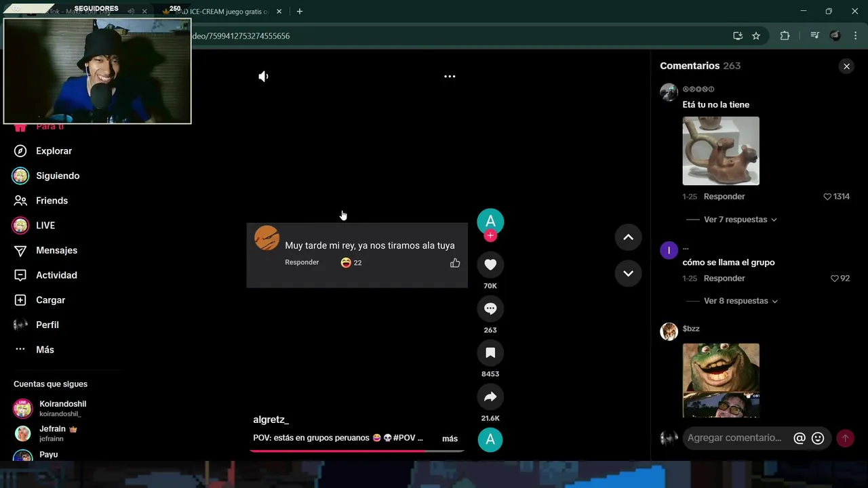868x488 pixels.
Task: Reply to the 'Etá tu no la tiene' comment
Action: tap(724, 197)
